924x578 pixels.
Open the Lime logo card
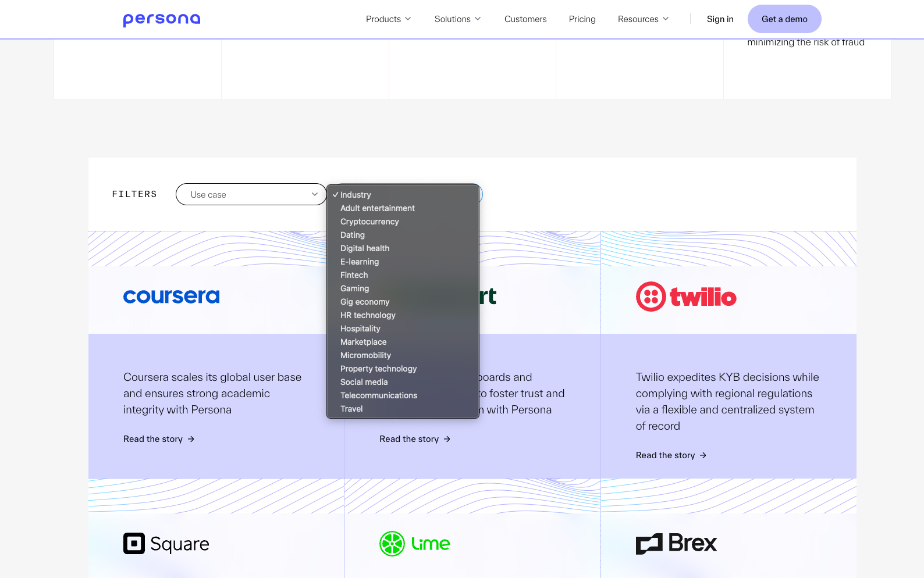click(x=415, y=544)
